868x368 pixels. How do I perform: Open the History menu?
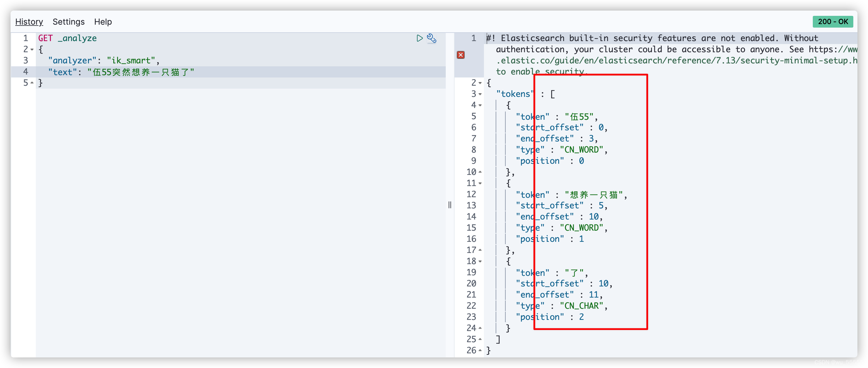tap(29, 22)
